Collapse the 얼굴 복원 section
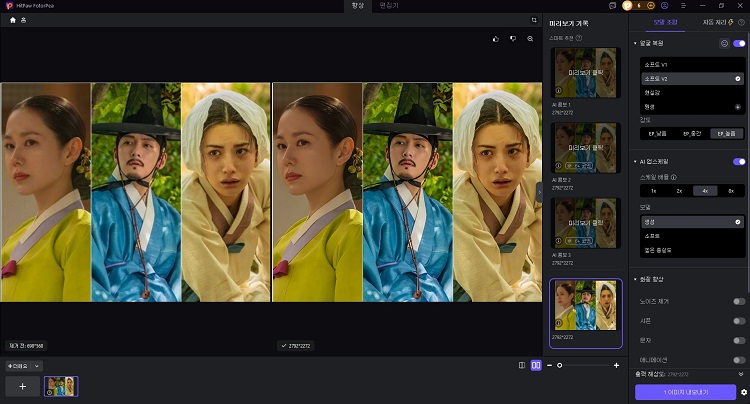Image resolution: width=750 pixels, height=404 pixels. pos(635,44)
